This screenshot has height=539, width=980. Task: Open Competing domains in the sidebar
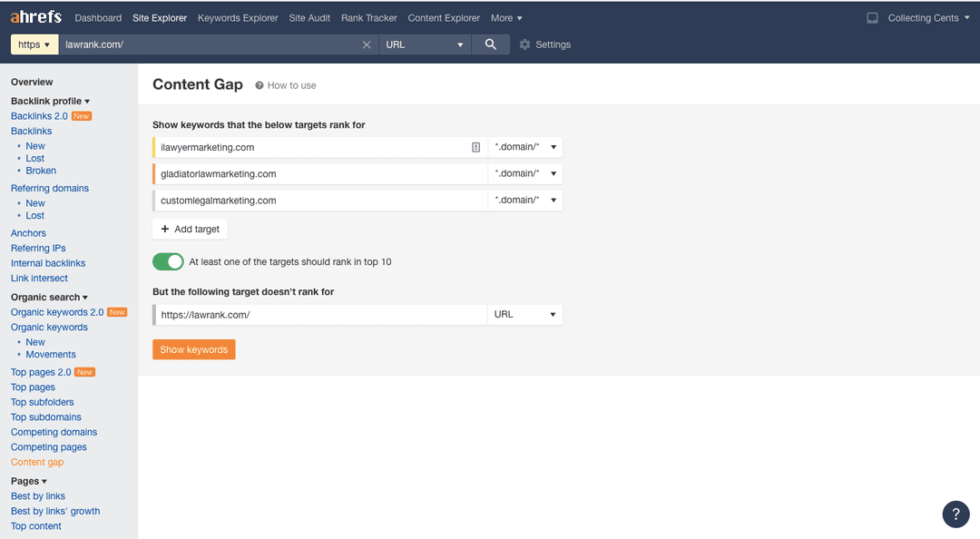[53, 432]
